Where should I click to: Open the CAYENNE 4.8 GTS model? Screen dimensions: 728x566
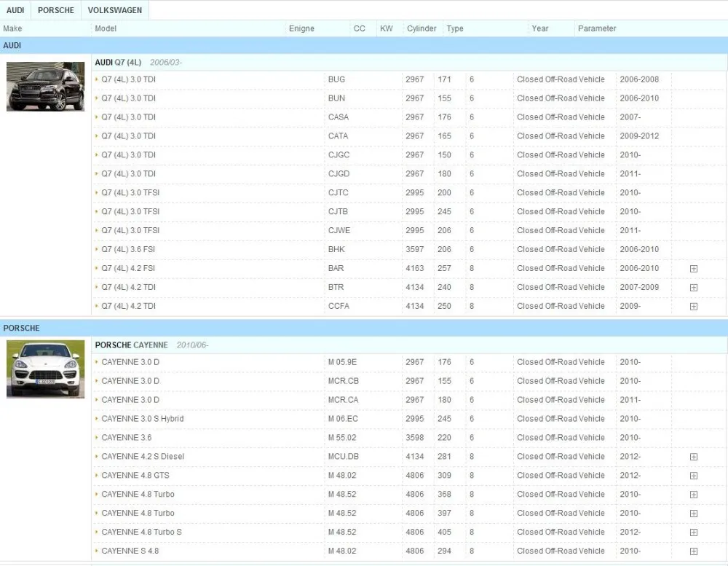[x=135, y=476]
